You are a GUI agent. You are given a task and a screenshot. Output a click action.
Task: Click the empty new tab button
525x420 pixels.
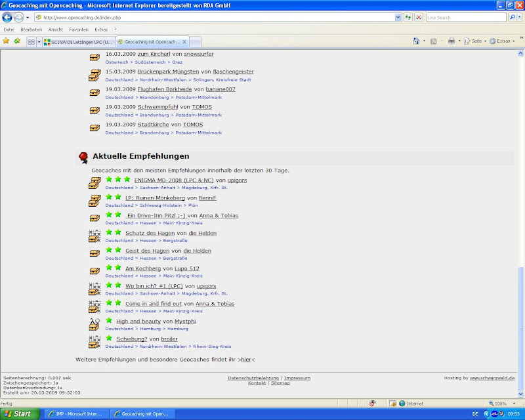(x=195, y=42)
